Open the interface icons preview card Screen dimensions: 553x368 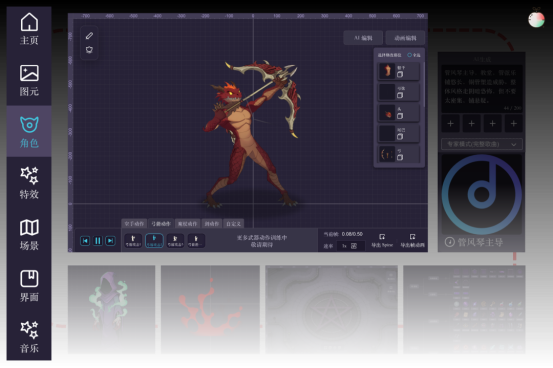coord(464,309)
